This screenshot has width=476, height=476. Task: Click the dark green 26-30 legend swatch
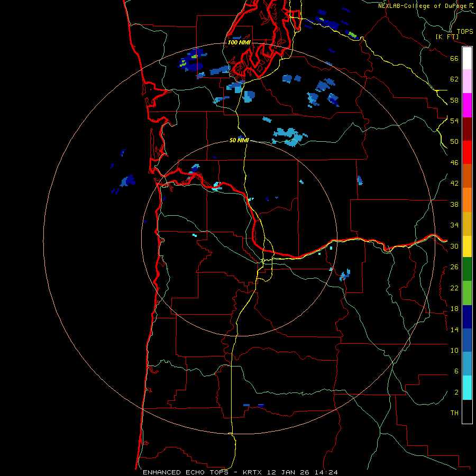coord(467,269)
